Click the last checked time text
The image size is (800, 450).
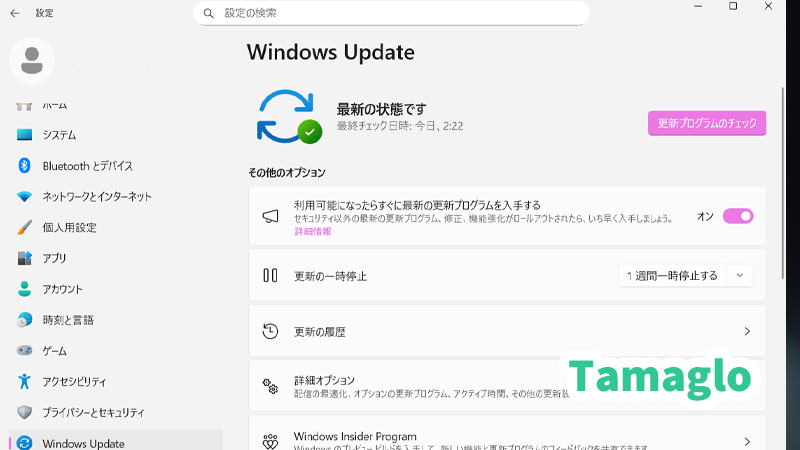[x=399, y=126]
